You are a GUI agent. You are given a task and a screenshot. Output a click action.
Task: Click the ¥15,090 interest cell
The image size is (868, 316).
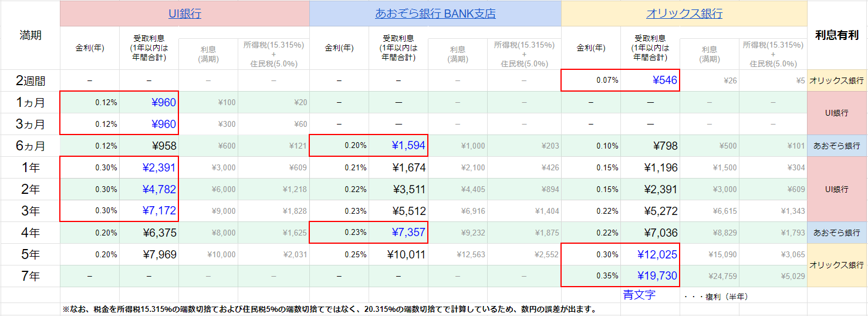tap(710, 254)
